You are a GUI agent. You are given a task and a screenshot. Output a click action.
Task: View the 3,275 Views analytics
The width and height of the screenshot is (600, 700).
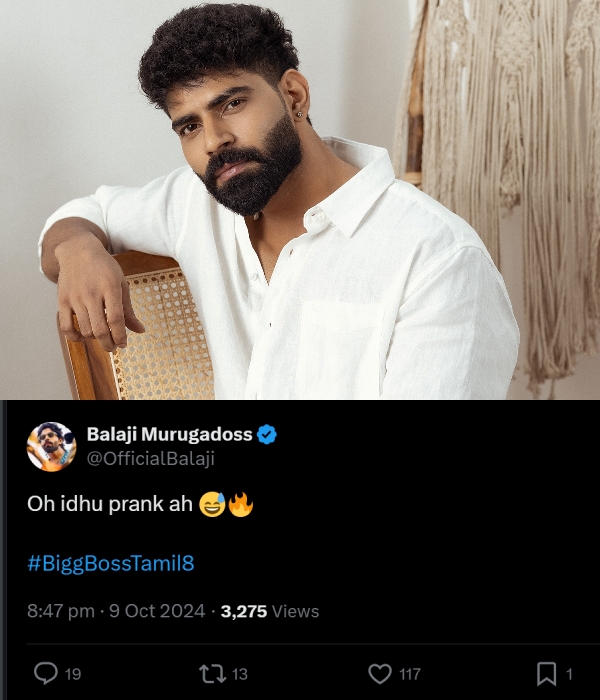270,611
